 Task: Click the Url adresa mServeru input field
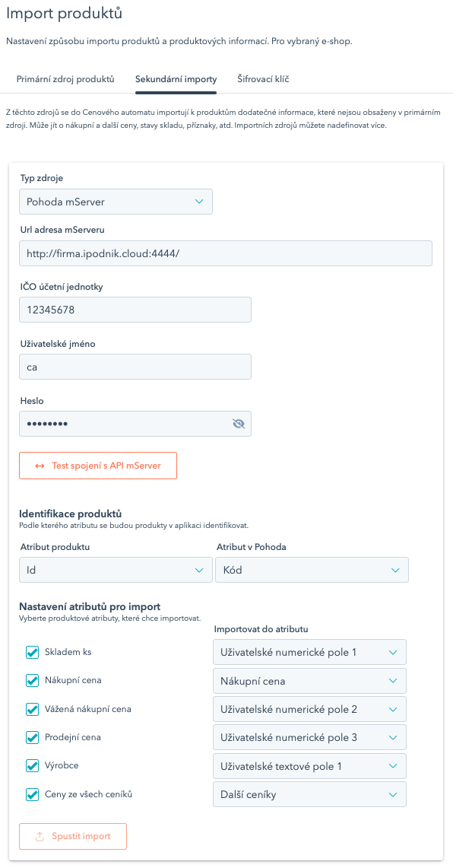[226, 252]
